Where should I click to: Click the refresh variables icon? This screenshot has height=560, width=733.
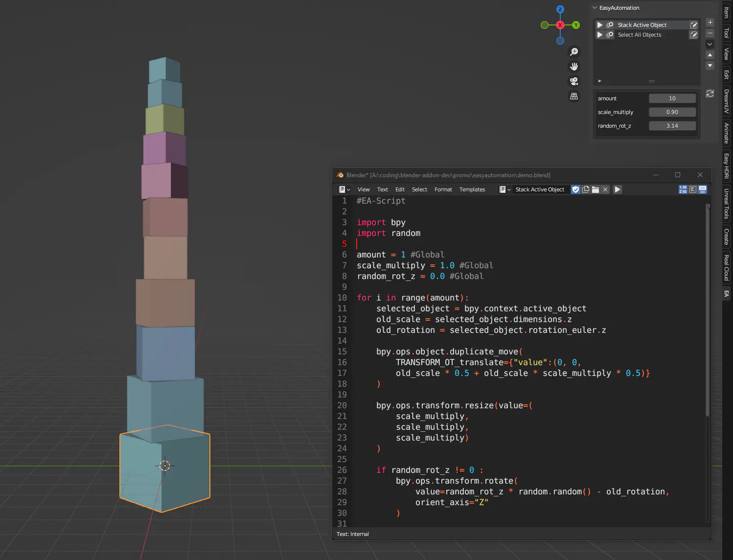(x=710, y=93)
